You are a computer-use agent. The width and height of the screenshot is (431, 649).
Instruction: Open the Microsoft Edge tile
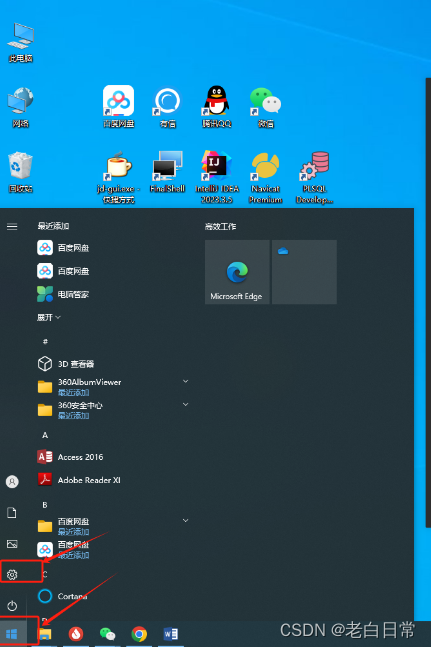click(237, 272)
